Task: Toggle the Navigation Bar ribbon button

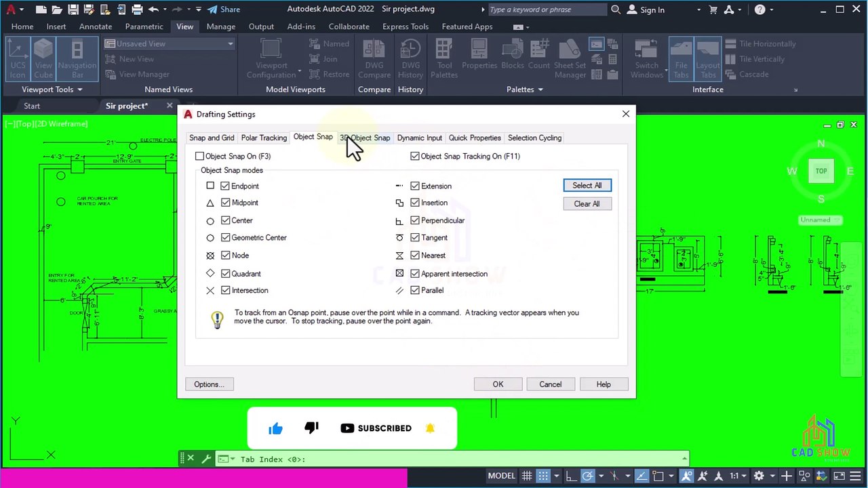Action: (x=77, y=58)
